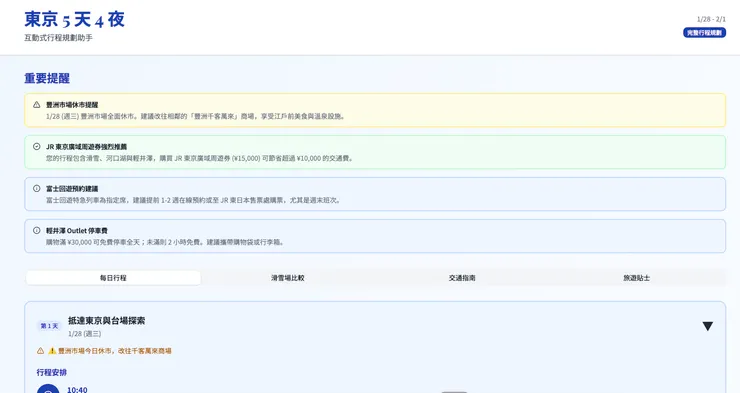Viewport: 740px width, 393px height.
Task: Click the info icon beside 輕井澤 Outlet 停車費
Action: [36, 231]
